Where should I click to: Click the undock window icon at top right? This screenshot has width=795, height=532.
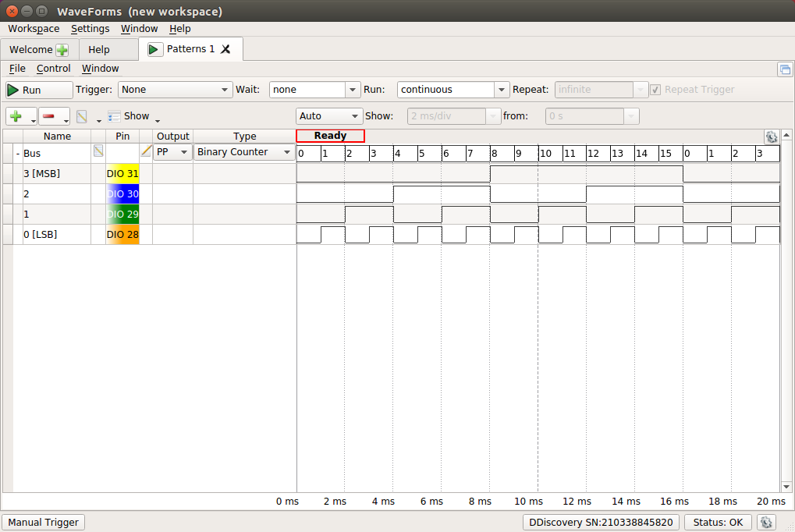[785, 69]
